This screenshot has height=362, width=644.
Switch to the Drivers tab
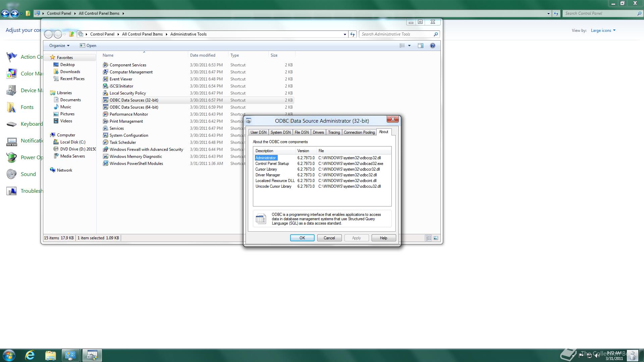coord(318,132)
